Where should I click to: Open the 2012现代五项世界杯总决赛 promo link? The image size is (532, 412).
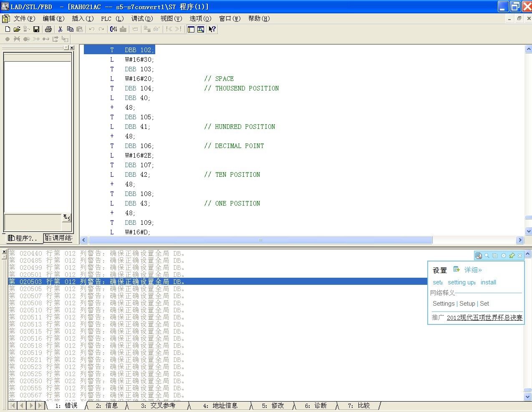point(484,317)
